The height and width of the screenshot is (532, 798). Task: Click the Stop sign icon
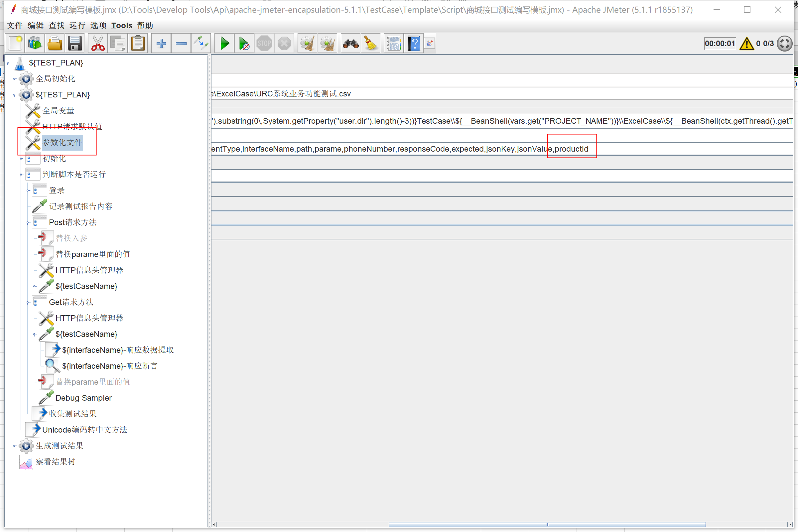264,44
